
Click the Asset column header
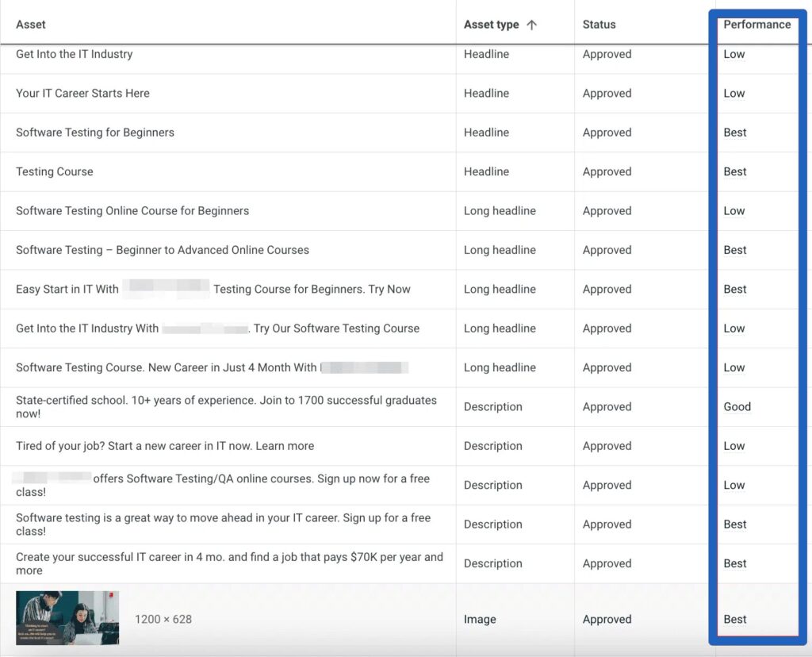31,25
